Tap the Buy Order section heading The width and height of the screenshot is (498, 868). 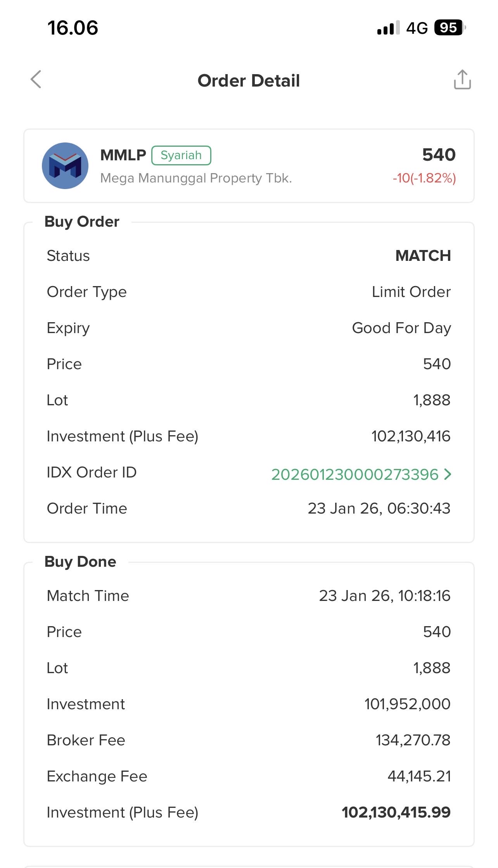82,222
